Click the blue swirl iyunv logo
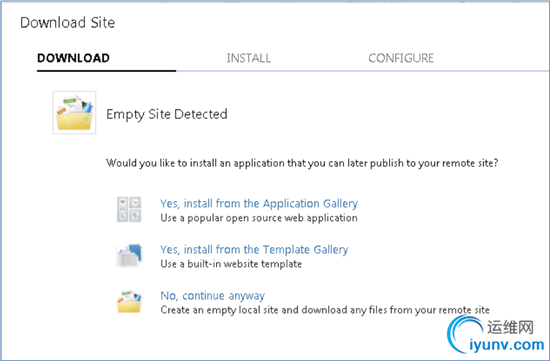Image resolution: width=550 pixels, height=361 pixels. point(464,334)
